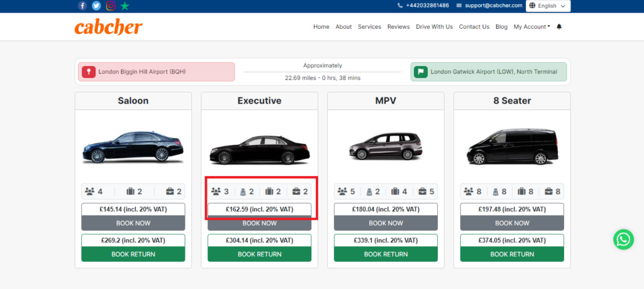Select the MPV car image
Screen dimensions: 644x289
click(x=386, y=146)
